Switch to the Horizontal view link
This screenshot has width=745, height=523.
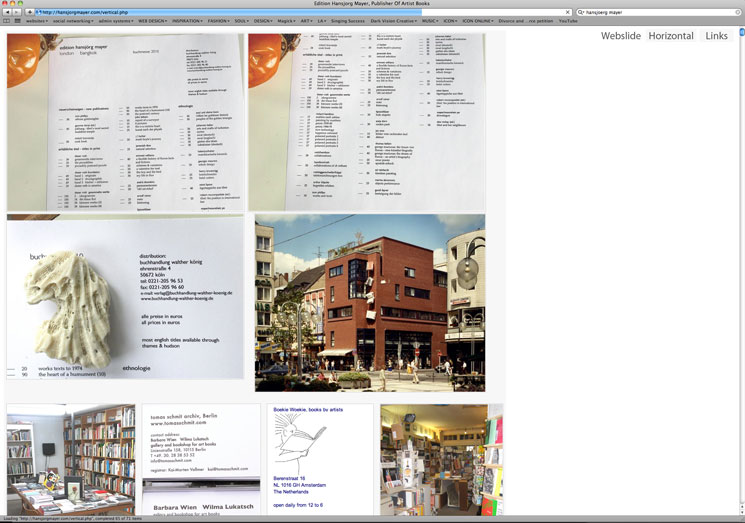coord(670,36)
